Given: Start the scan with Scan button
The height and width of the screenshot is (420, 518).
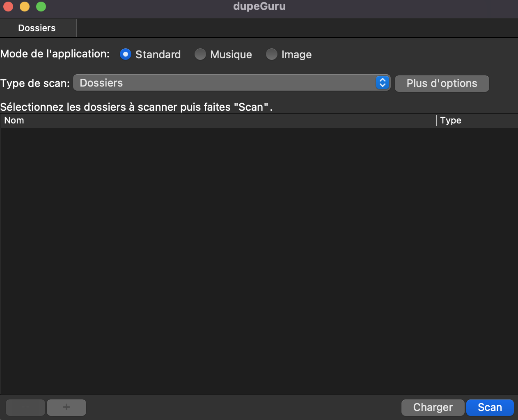Looking at the screenshot, I should [490, 407].
